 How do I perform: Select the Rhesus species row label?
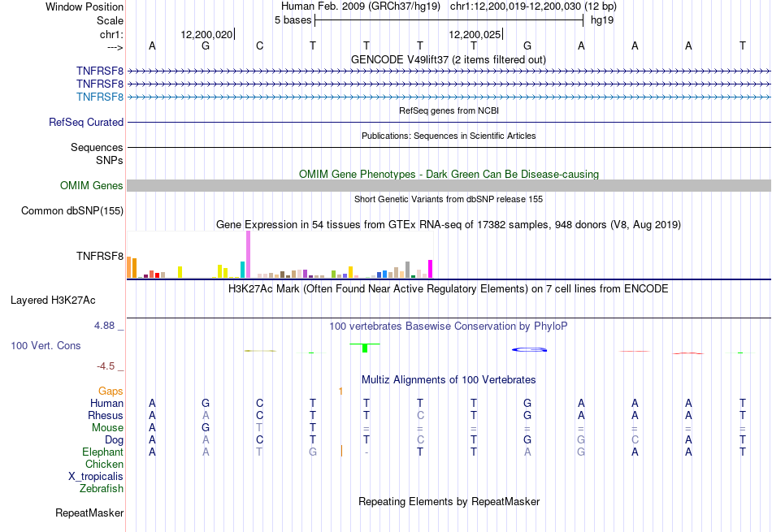click(106, 415)
